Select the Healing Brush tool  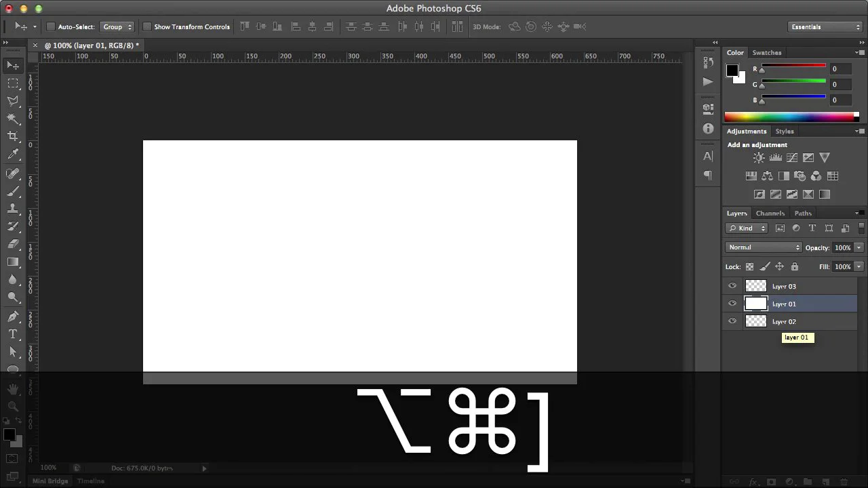point(13,174)
